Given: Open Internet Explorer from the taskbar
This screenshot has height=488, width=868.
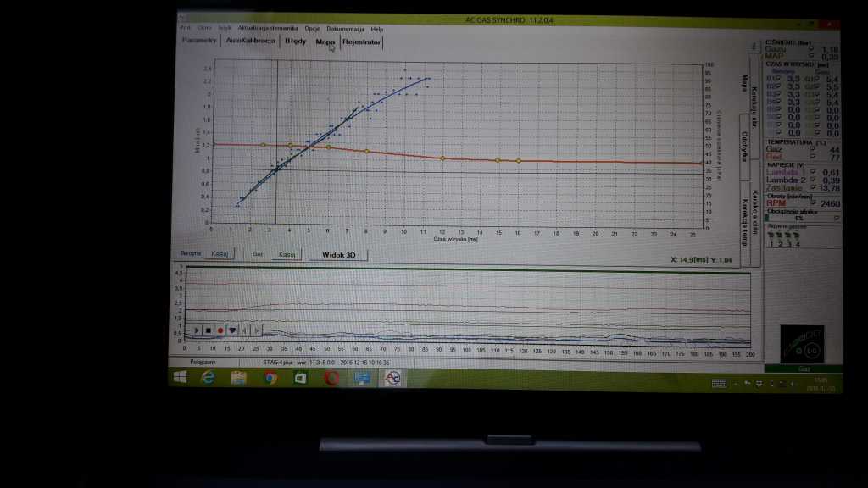Looking at the screenshot, I should (208, 378).
